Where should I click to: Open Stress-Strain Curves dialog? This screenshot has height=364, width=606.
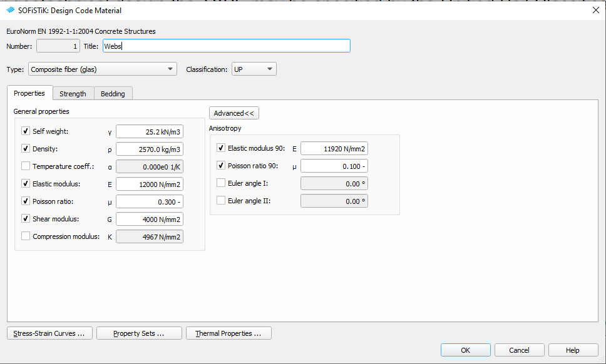(49, 333)
